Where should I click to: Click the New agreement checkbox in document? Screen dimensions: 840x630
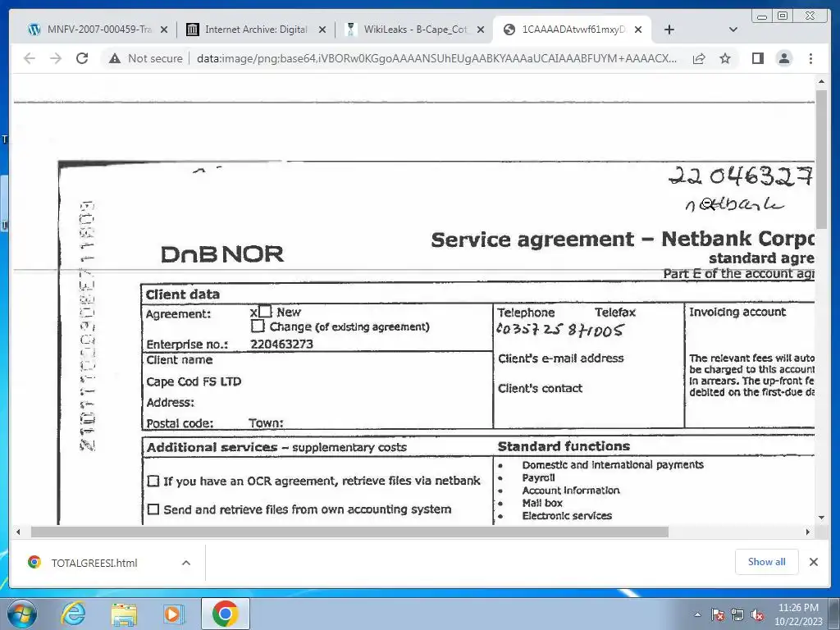click(265, 312)
